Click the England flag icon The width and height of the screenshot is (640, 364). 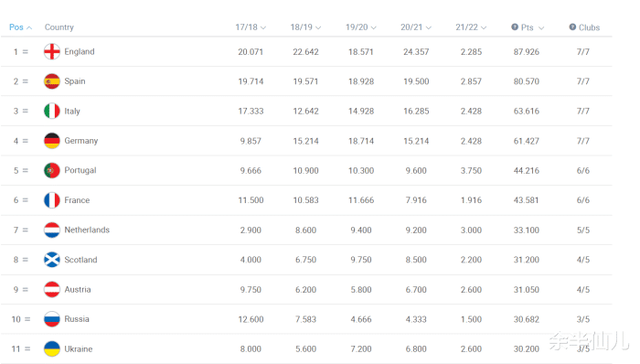(x=52, y=51)
